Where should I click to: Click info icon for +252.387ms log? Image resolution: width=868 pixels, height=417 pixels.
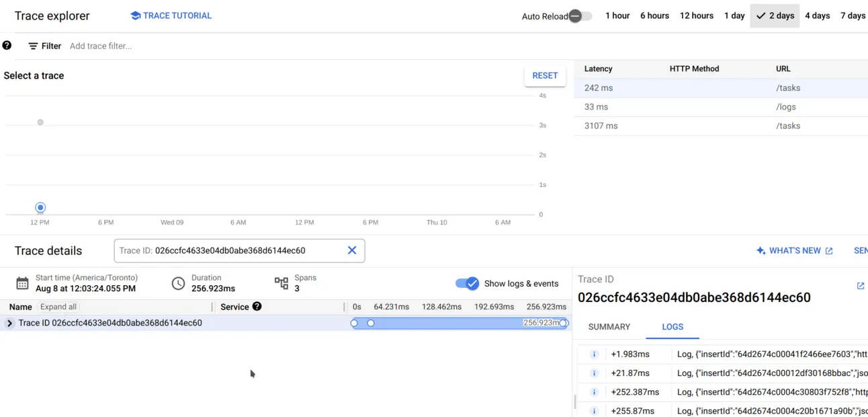click(594, 391)
